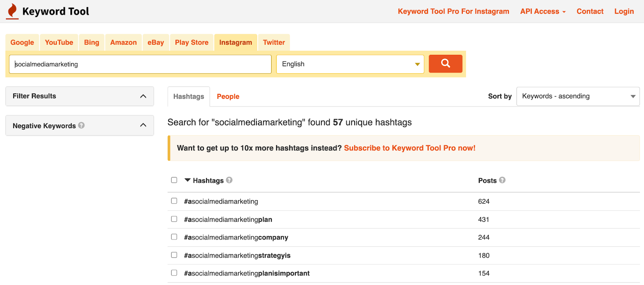Open the English language dropdown
The width and height of the screenshot is (644, 285).
[x=350, y=64]
